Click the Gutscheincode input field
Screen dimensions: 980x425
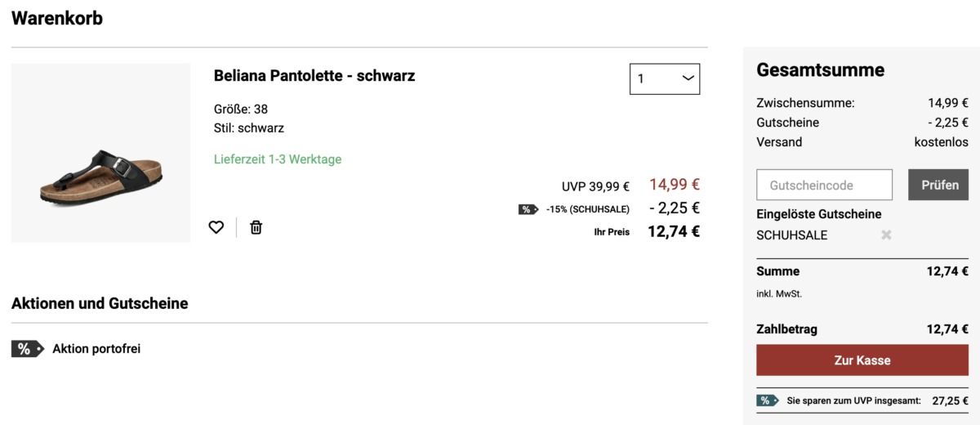coord(824,185)
